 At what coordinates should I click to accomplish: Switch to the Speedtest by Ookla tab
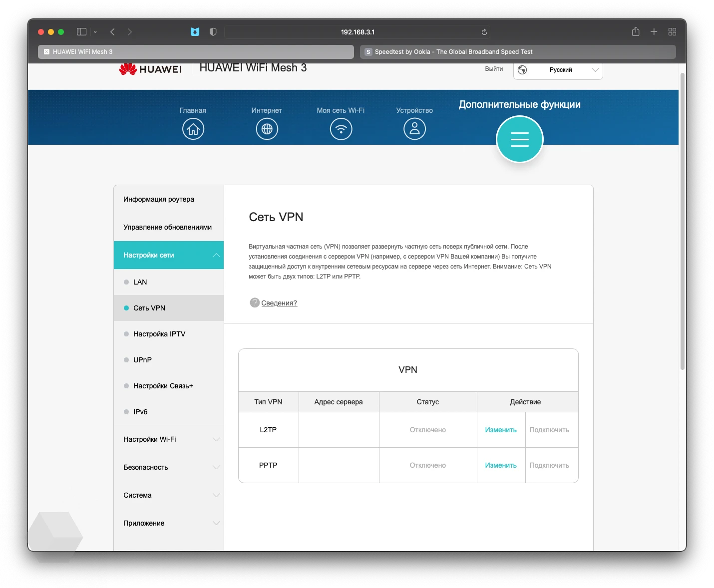tap(518, 51)
